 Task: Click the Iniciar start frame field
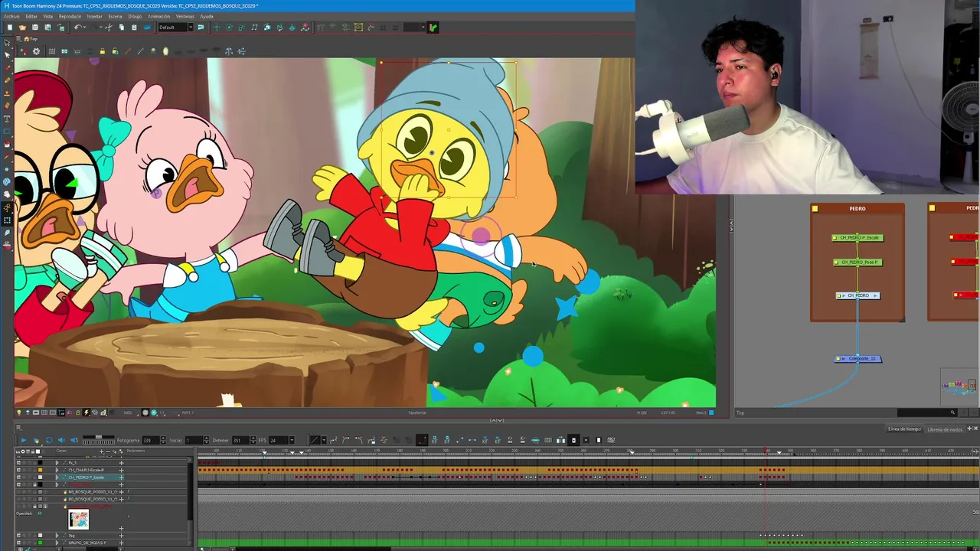tap(194, 440)
